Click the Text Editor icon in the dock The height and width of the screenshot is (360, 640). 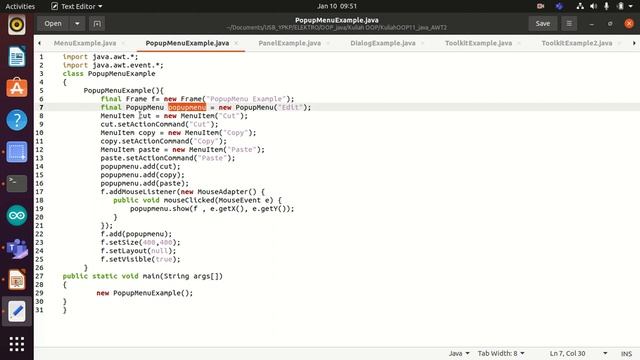tap(16, 311)
